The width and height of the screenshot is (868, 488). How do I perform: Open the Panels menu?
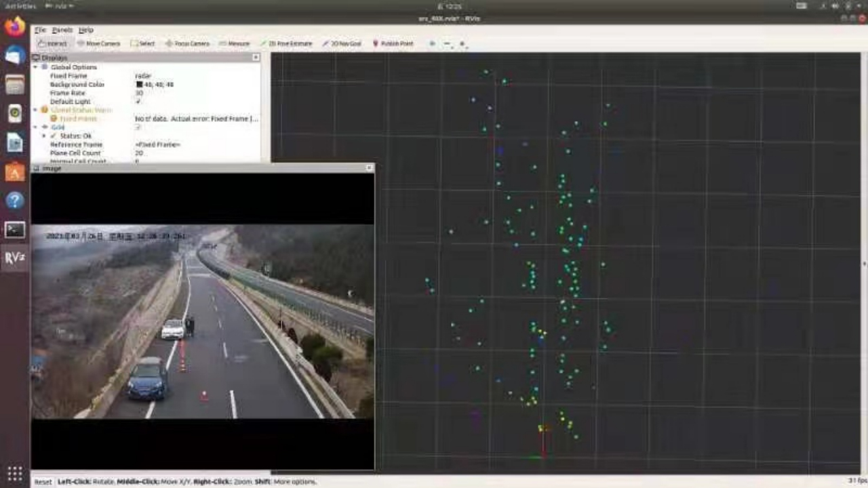click(62, 30)
